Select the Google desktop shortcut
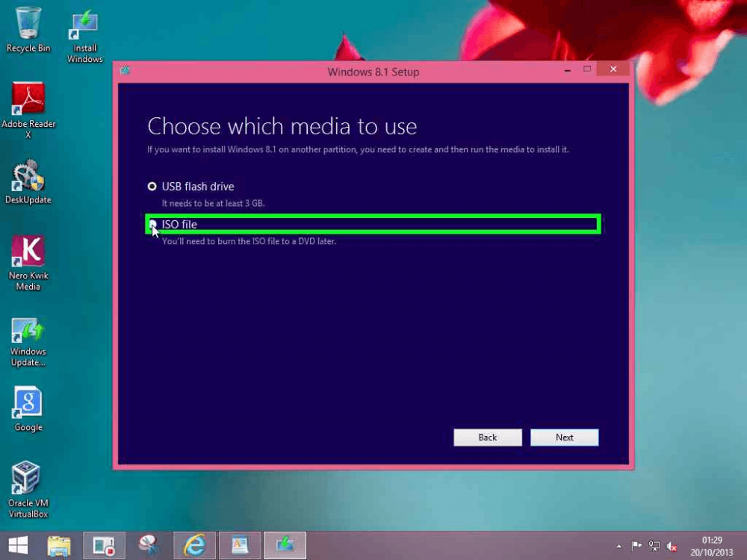The height and width of the screenshot is (560, 747). 28,408
